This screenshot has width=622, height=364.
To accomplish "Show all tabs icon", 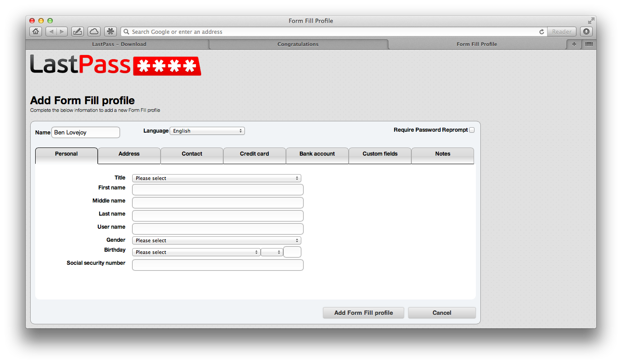I will coord(589,44).
